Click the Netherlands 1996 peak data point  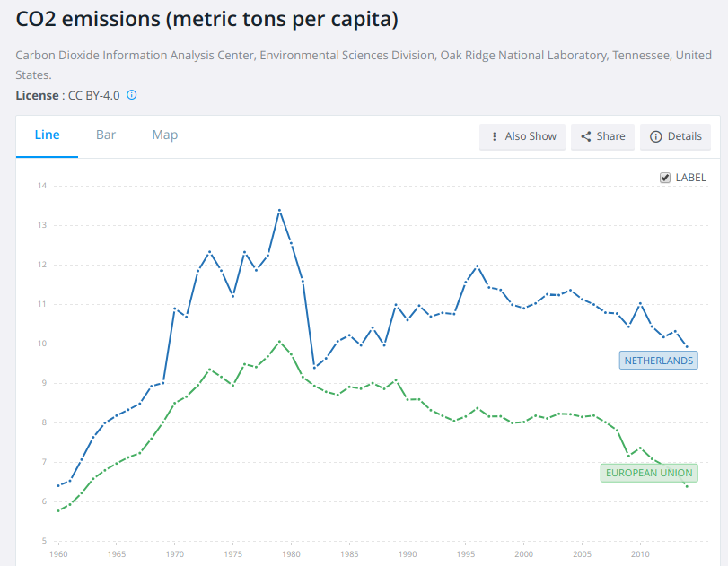[478, 266]
